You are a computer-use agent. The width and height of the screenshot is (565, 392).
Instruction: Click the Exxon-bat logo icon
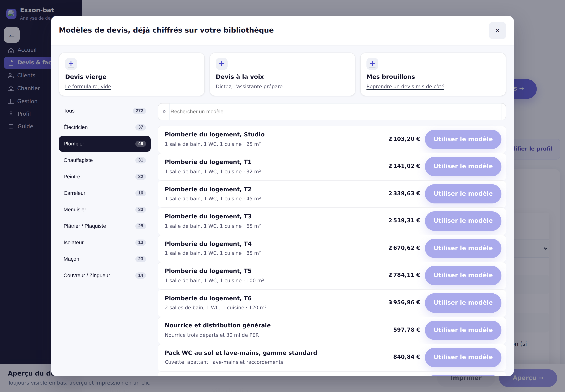click(11, 14)
